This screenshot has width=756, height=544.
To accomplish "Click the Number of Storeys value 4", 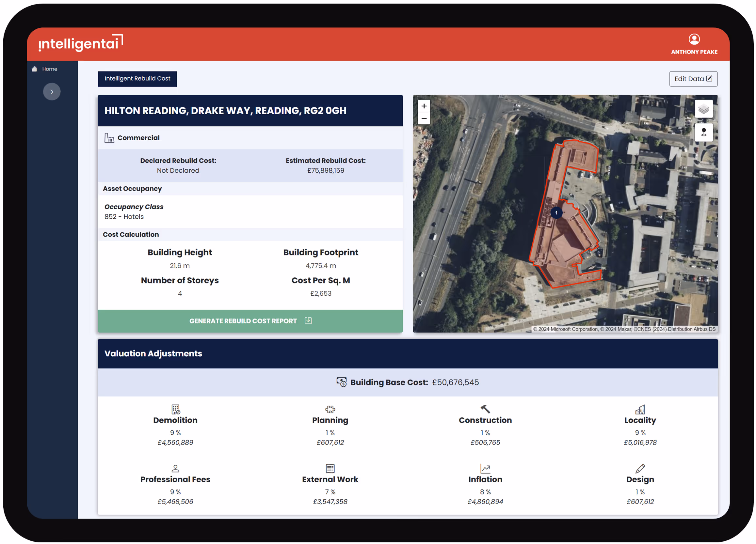I will pos(180,294).
